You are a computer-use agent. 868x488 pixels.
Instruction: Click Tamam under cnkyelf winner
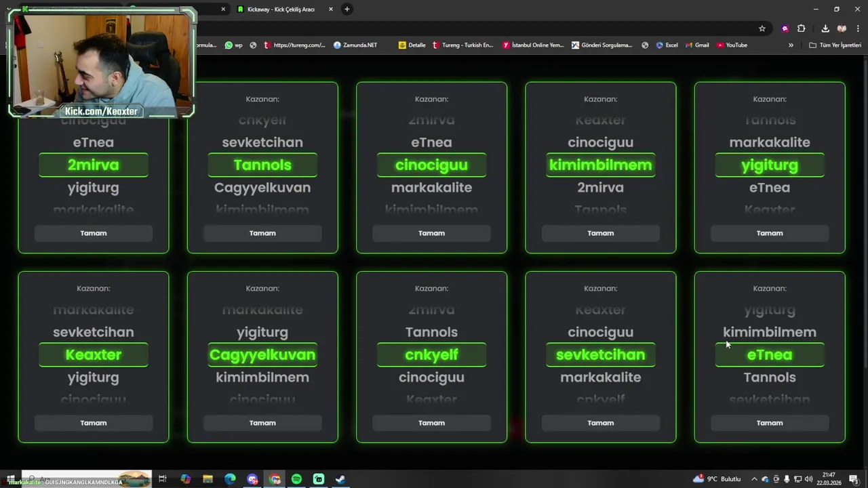click(431, 423)
